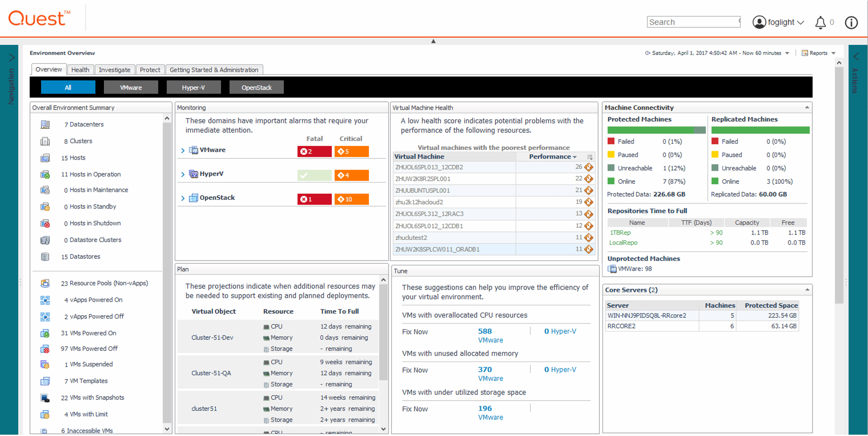Collapse the Machine Connectivity panel
Screen dimensions: 868x436
[807, 108]
